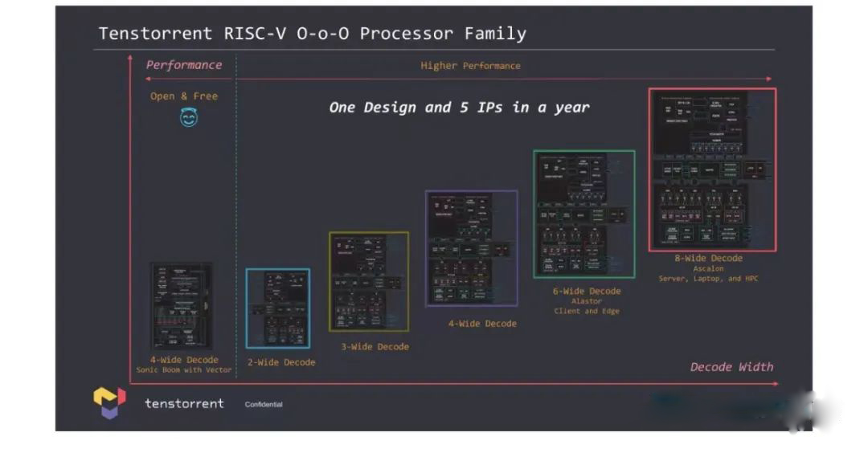868x449 pixels.
Task: Click the pink 'Performance' axis label
Action: click(x=184, y=65)
